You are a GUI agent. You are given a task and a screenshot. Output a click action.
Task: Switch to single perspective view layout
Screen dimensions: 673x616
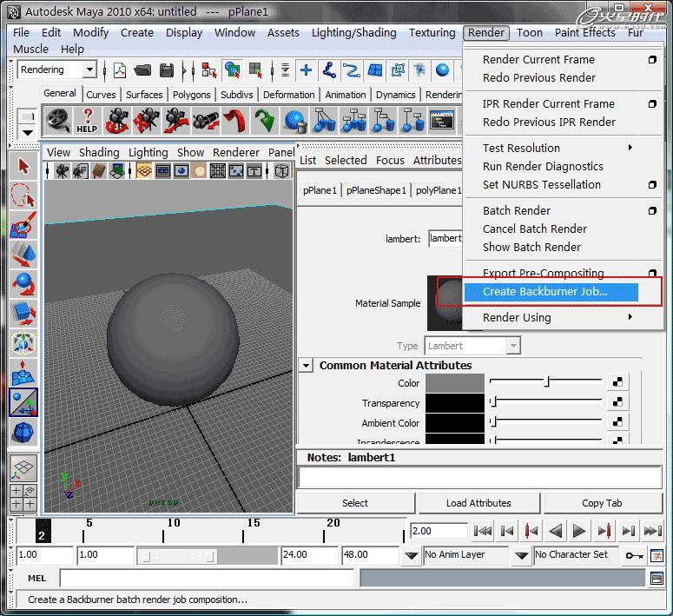click(23, 467)
